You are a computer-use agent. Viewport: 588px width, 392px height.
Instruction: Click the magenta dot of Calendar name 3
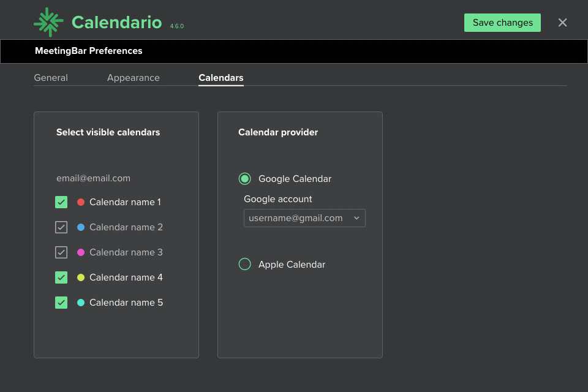click(81, 252)
